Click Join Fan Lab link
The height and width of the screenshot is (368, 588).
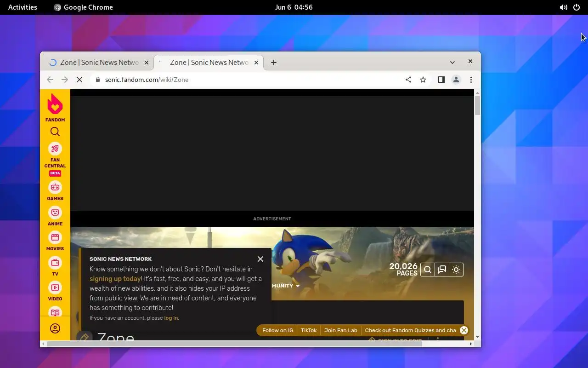point(340,330)
